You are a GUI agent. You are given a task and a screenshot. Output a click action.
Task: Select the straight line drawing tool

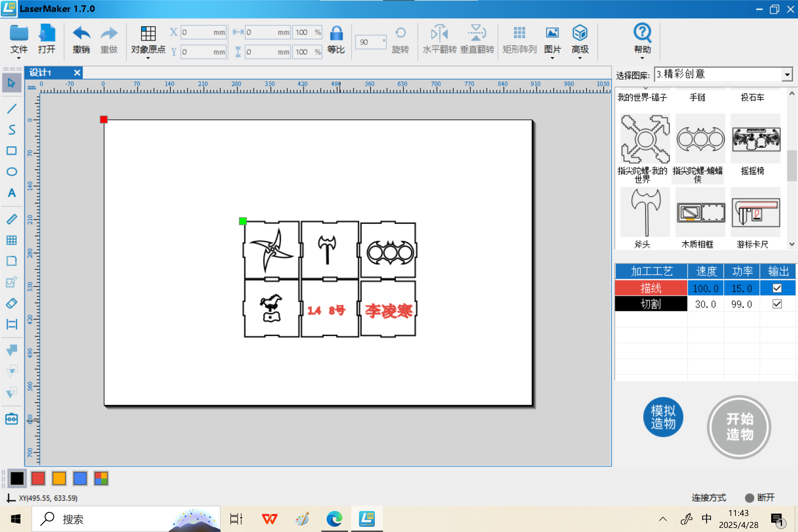[12, 108]
